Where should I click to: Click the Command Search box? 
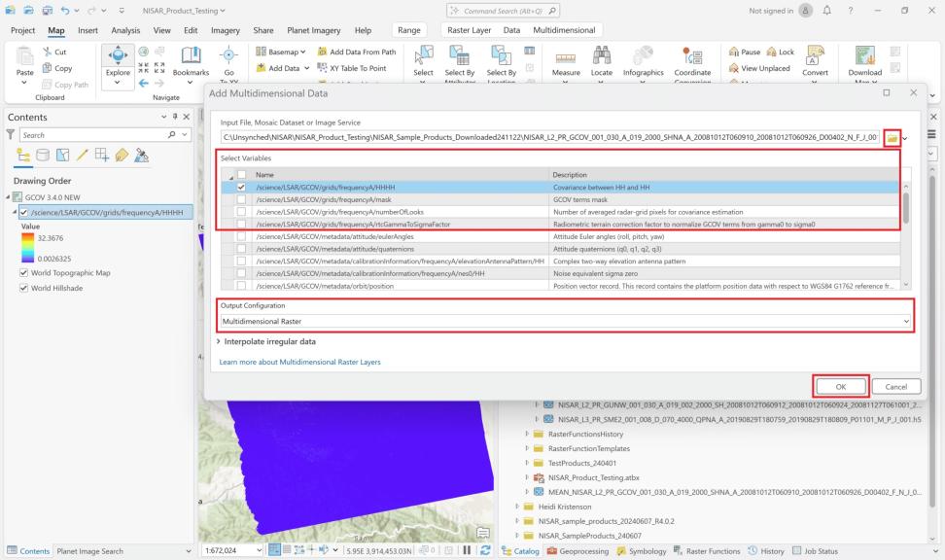(504, 11)
